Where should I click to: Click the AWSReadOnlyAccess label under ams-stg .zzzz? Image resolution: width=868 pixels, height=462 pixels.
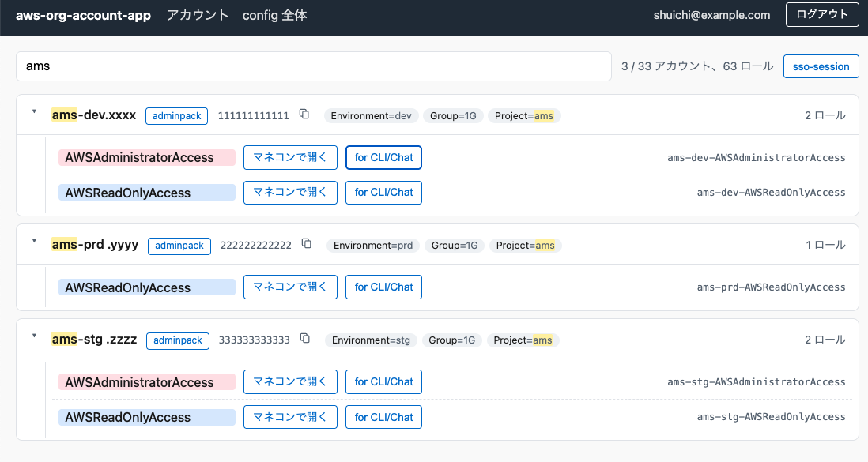147,417
